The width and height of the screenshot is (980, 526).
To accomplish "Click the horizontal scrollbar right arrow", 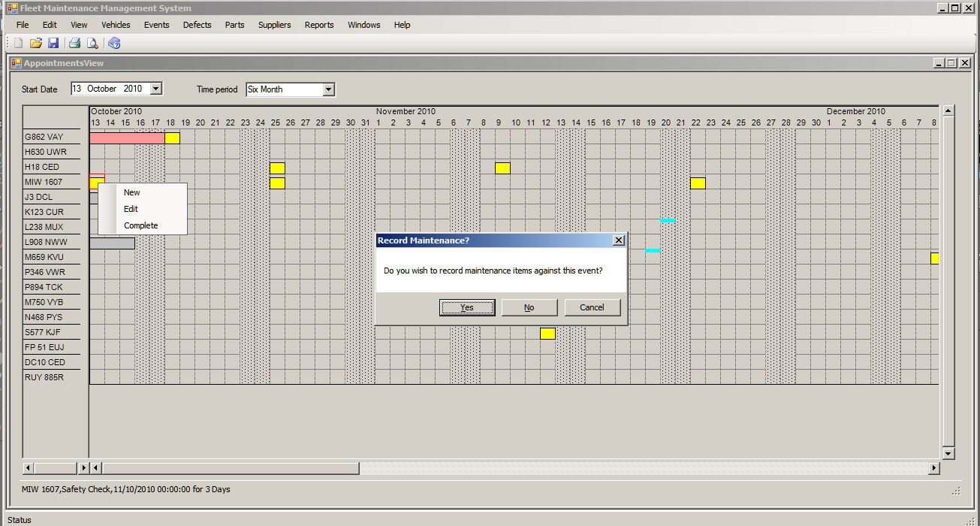I will coord(934,468).
